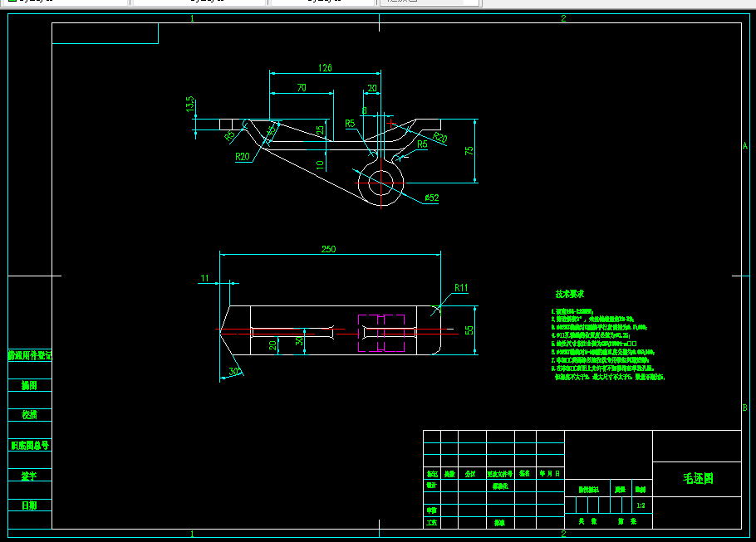This screenshot has width=756, height=542.
Task: Select the R11 radius label
Action: (x=461, y=288)
